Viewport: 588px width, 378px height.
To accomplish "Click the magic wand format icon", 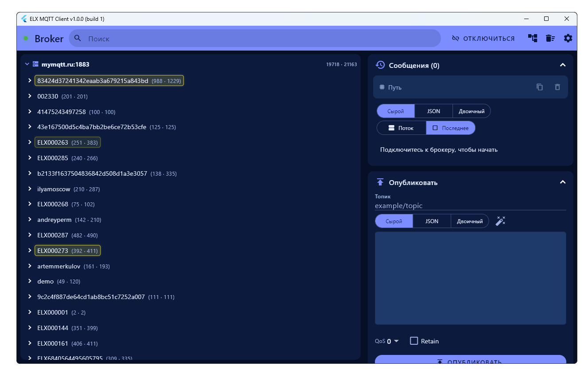I will (x=500, y=221).
